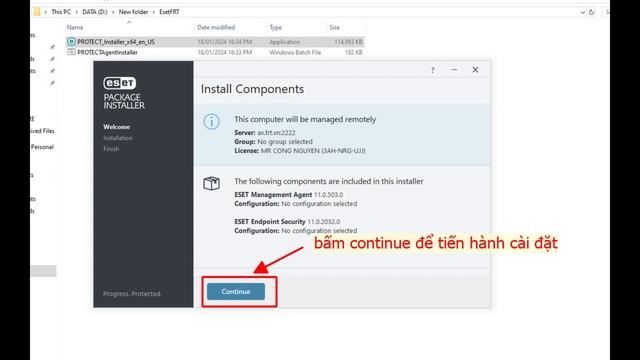
Task: Go to This PC in the address bar
Action: (61, 12)
